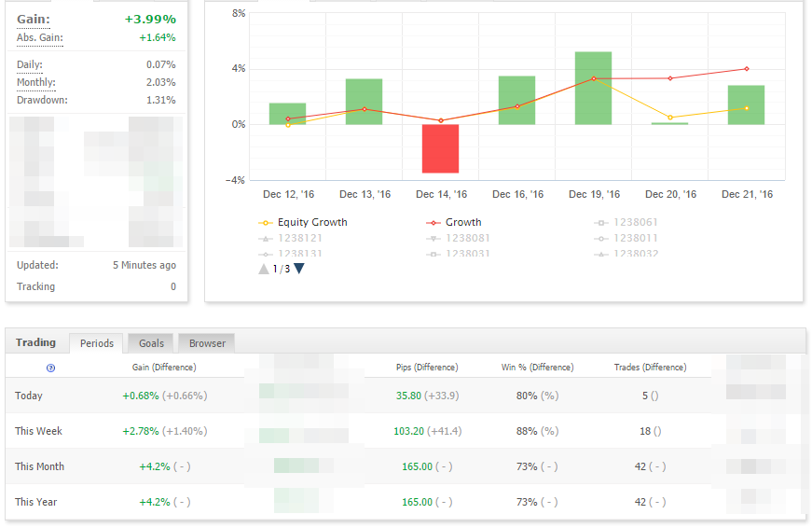Click the Gain label

(x=34, y=20)
